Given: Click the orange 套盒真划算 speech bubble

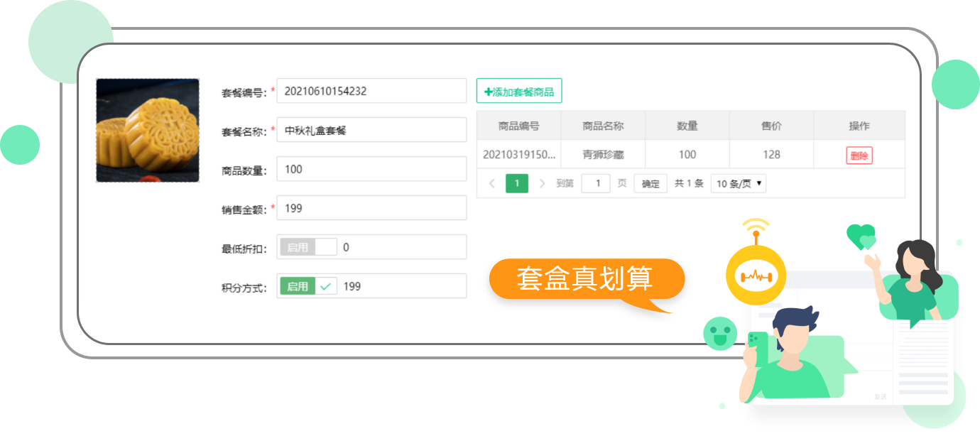Looking at the screenshot, I should point(585,280).
